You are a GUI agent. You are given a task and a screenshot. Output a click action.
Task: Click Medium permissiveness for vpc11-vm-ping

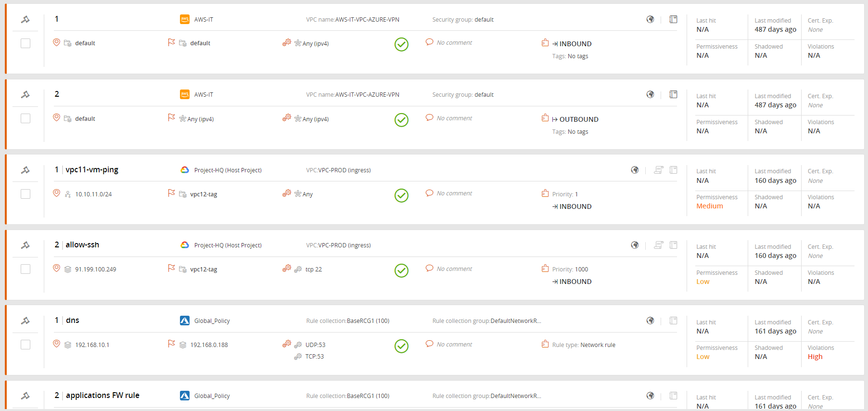709,206
